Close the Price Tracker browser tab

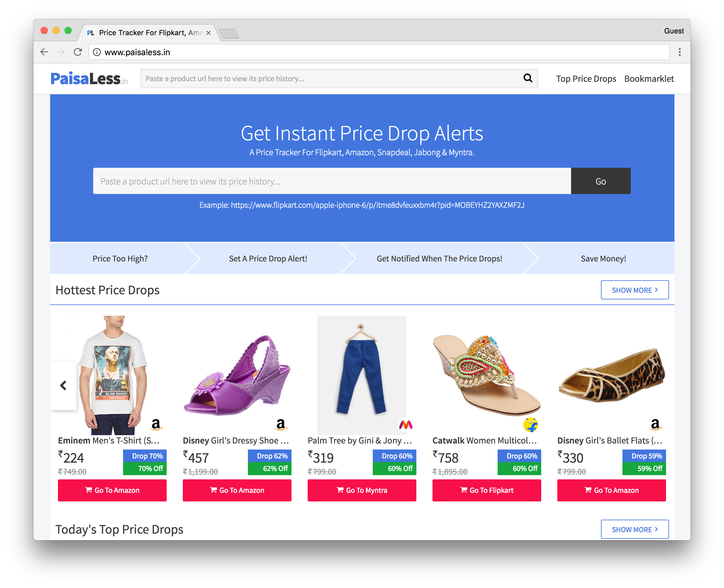(x=208, y=33)
